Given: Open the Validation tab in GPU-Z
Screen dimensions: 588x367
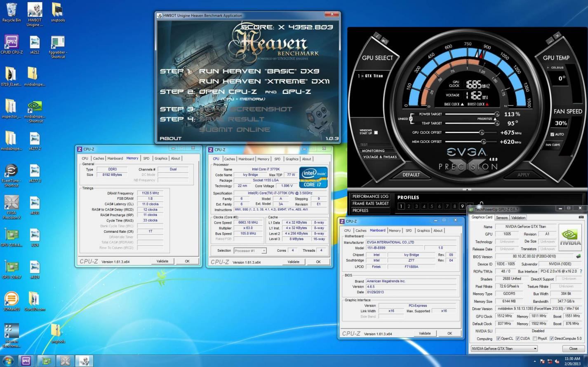Looking at the screenshot, I should 518,217.
